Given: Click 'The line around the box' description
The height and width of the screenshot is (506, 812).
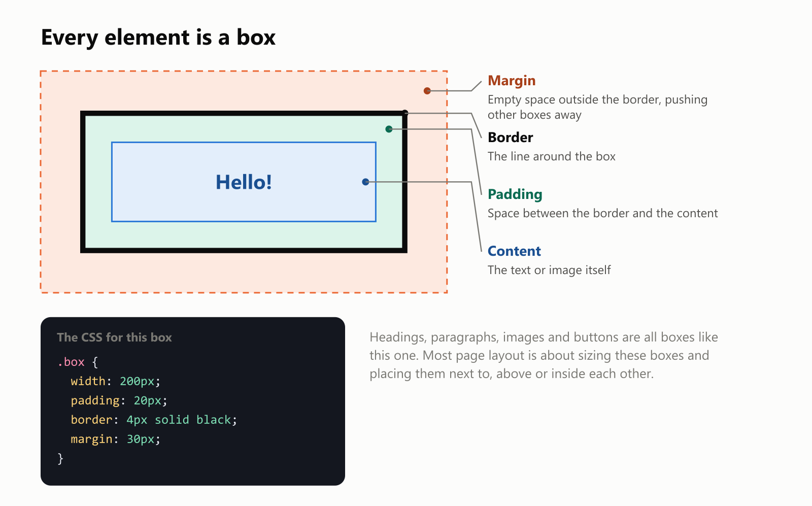Looking at the screenshot, I should (552, 156).
